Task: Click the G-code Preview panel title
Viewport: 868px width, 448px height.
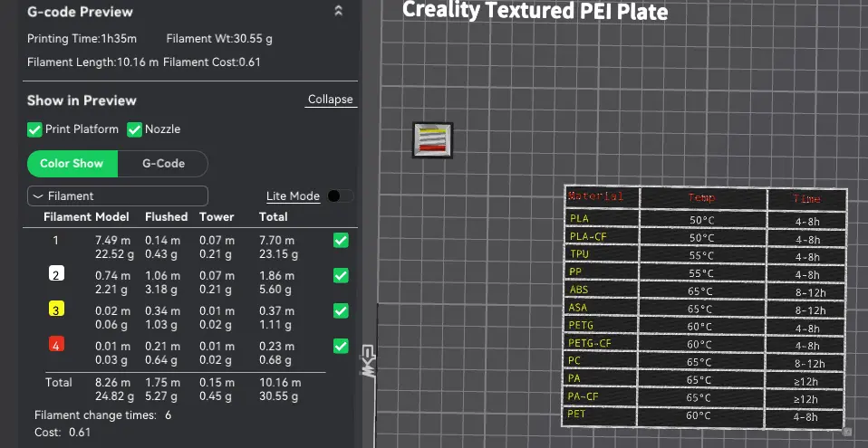Action: [80, 12]
